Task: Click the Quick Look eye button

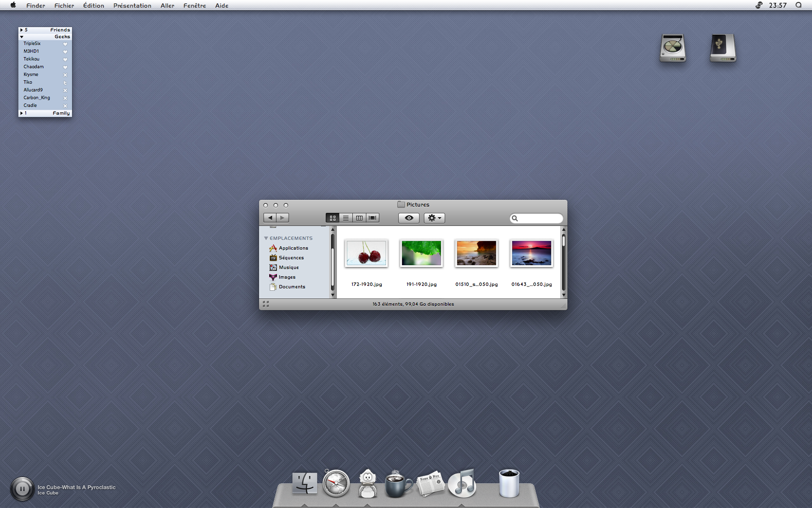Action: point(409,218)
